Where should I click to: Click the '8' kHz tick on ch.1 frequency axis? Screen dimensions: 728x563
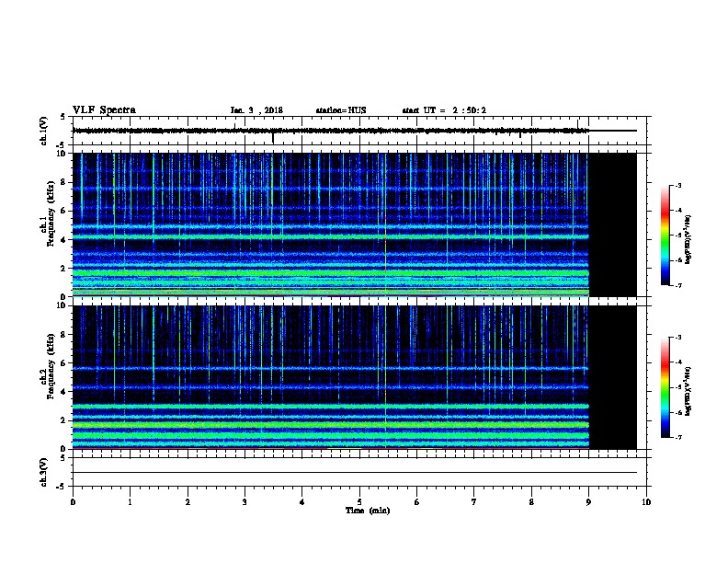click(64, 182)
